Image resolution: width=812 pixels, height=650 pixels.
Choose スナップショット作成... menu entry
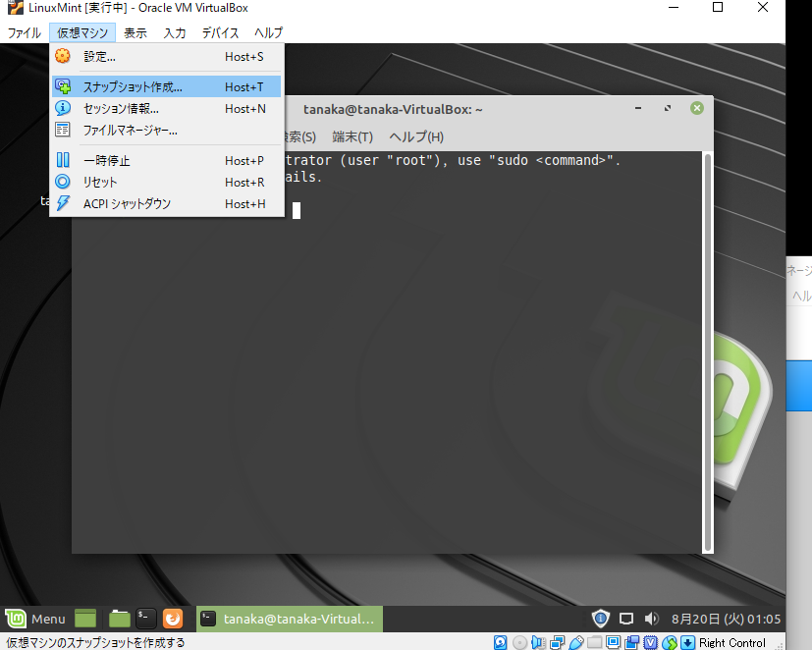click(166, 86)
